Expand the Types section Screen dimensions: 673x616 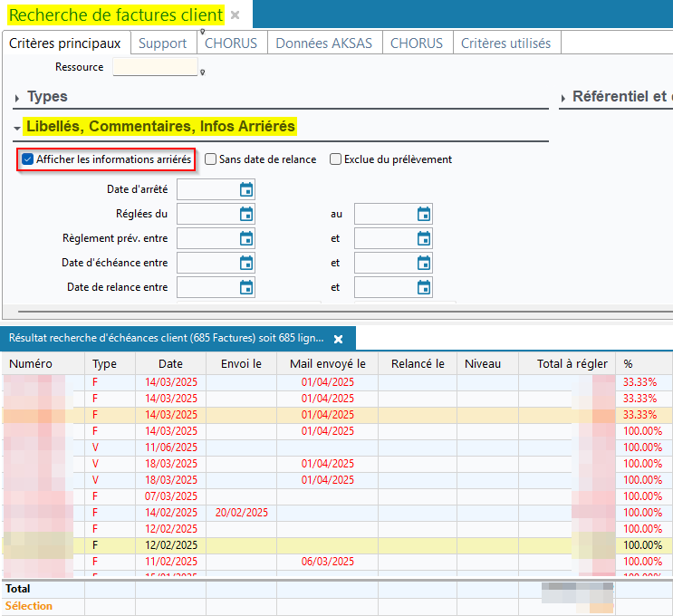pyautogui.click(x=16, y=98)
